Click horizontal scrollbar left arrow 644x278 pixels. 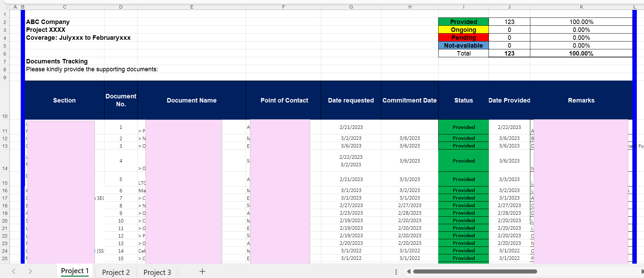[408, 271]
